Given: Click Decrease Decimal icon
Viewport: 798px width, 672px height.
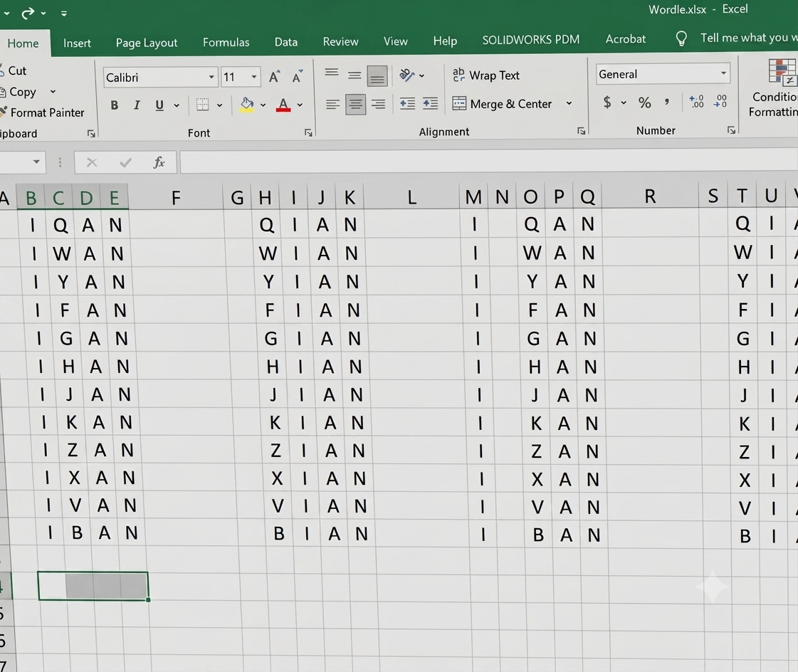Looking at the screenshot, I should pos(720,101).
